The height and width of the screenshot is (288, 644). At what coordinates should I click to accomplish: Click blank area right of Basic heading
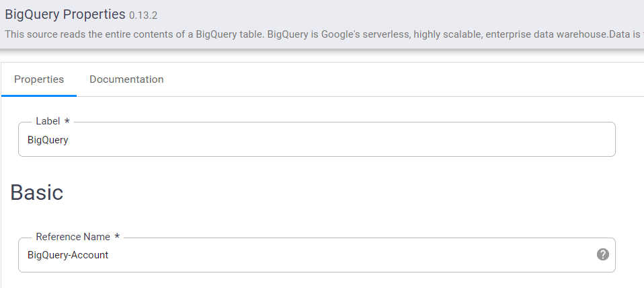click(336, 193)
